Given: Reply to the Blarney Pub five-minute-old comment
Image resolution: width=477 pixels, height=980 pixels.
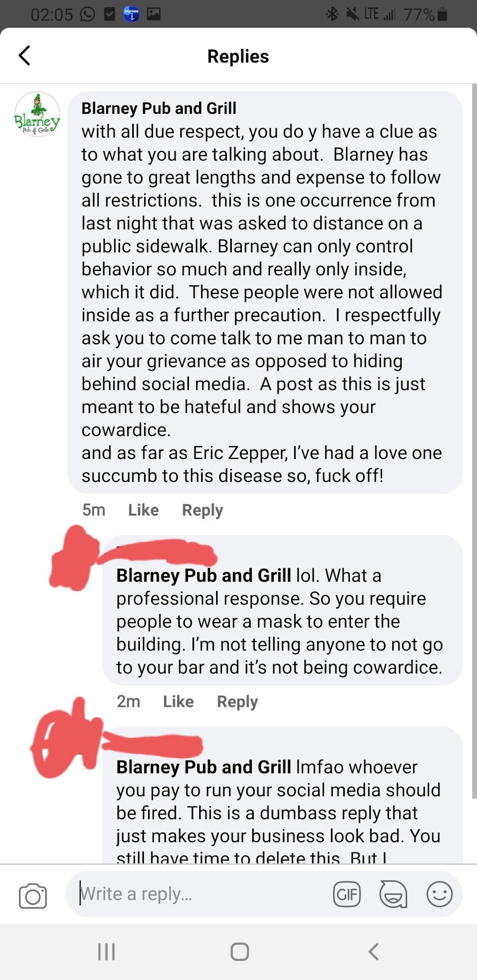Looking at the screenshot, I should coord(203,510).
